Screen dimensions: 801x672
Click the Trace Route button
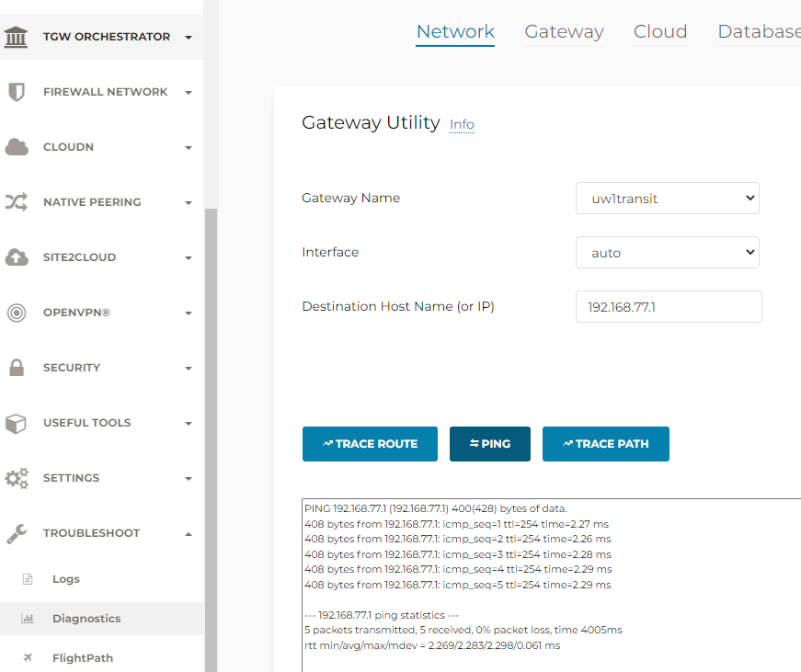pos(370,444)
